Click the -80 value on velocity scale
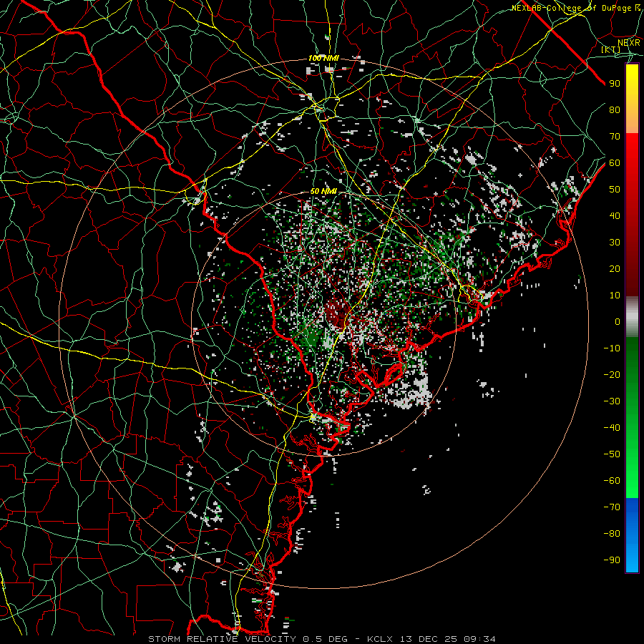This screenshot has width=644, height=644. tap(612, 534)
